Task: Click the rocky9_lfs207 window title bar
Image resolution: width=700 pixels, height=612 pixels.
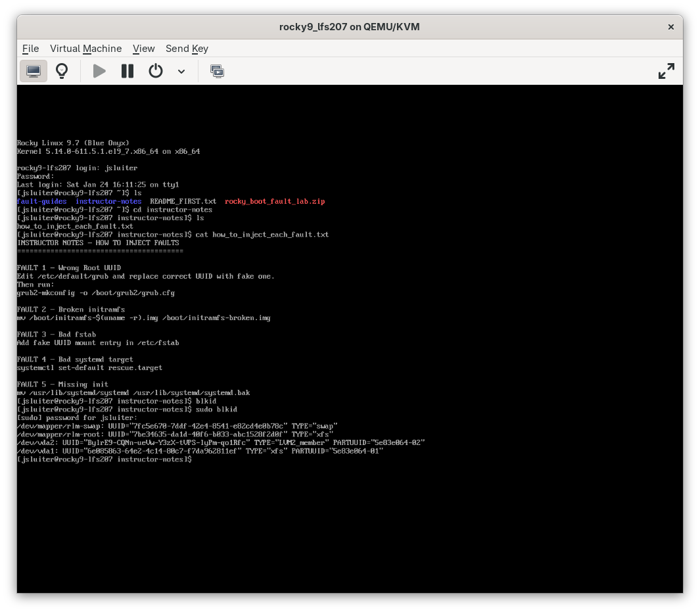Action: pos(349,27)
